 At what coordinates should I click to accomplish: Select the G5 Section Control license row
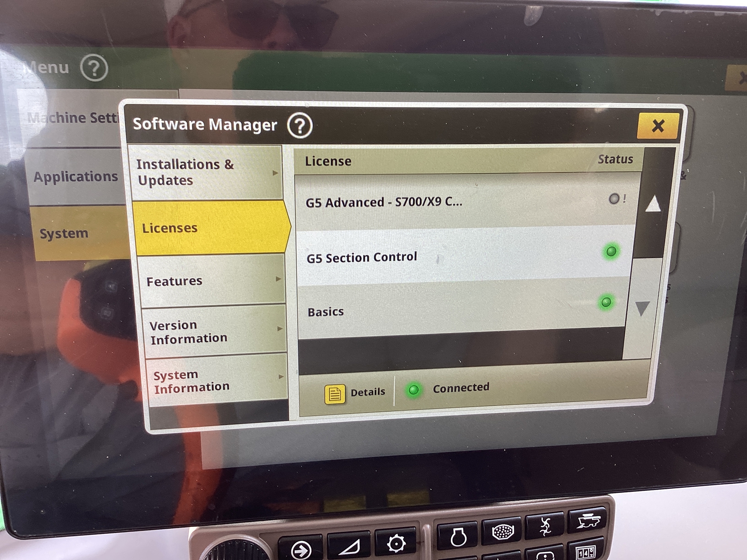tap(464, 256)
